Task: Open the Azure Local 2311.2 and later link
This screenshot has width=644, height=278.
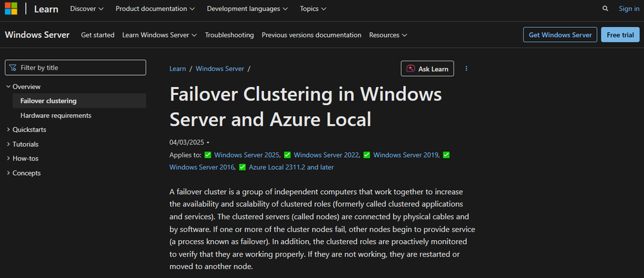Action: [x=291, y=167]
